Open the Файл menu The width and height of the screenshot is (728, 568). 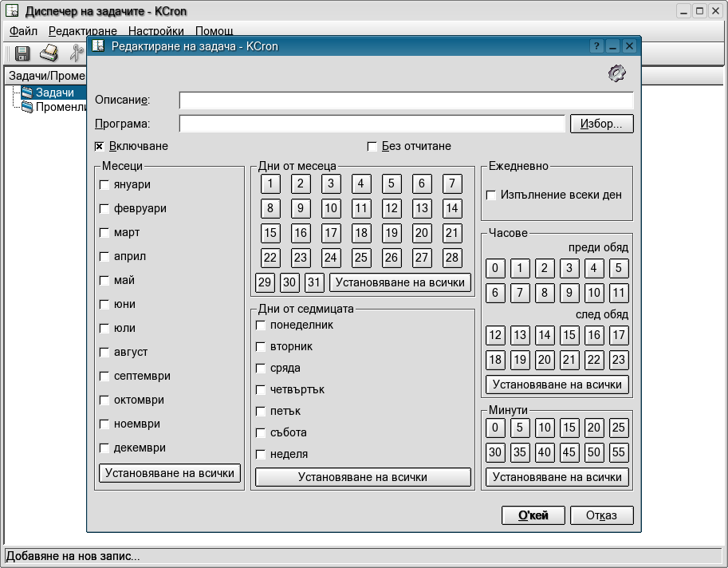coord(23,31)
